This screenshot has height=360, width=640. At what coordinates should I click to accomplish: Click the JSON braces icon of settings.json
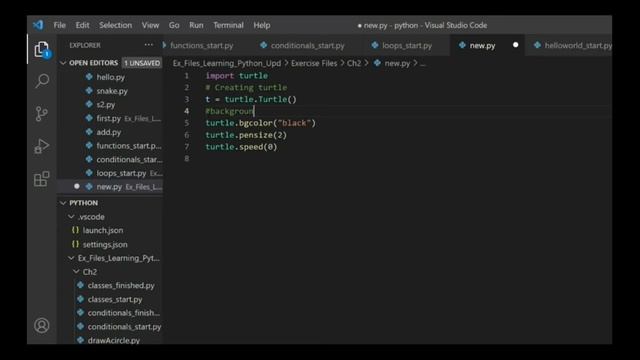75,244
